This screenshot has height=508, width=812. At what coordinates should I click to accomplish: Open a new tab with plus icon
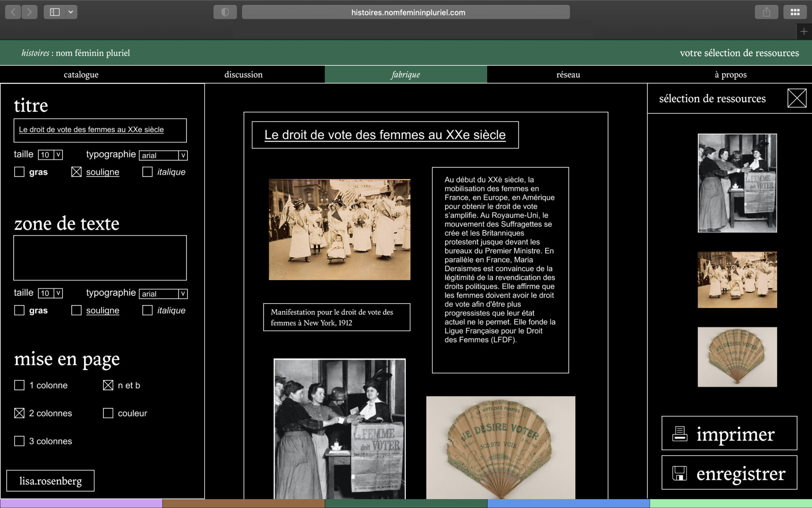coord(803,32)
